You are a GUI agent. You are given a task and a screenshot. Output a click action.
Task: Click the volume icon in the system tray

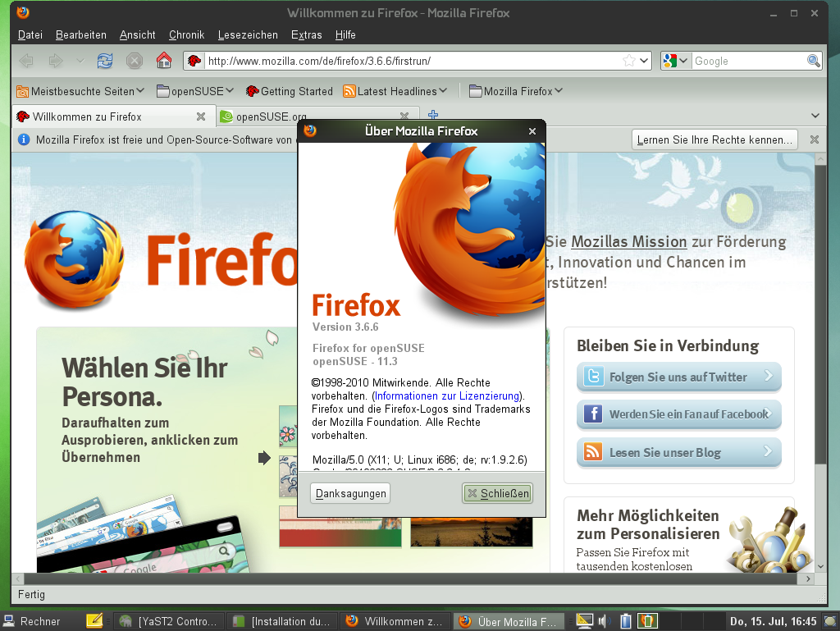pyautogui.click(x=605, y=621)
